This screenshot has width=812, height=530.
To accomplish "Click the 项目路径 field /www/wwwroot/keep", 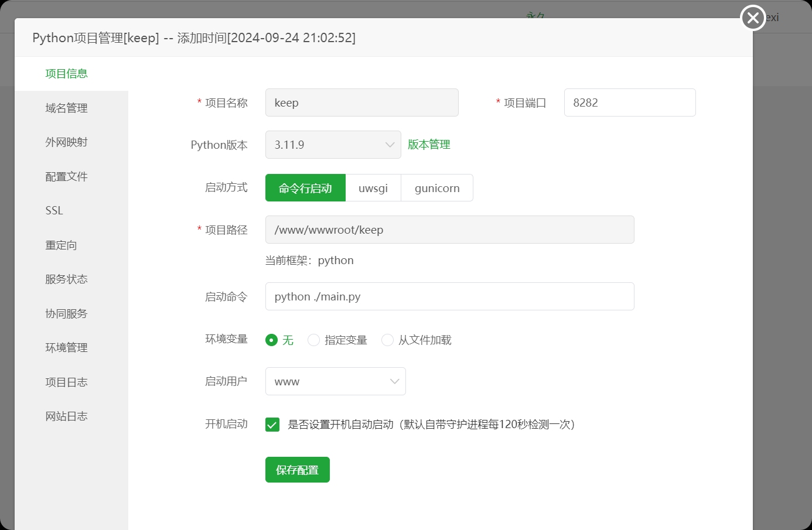I will click(x=450, y=230).
